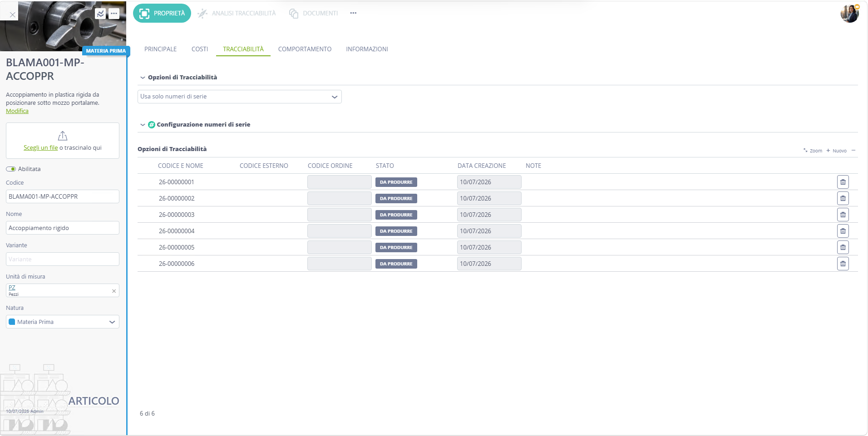Open ANALISI TRACCIABILITÀ

[237, 13]
